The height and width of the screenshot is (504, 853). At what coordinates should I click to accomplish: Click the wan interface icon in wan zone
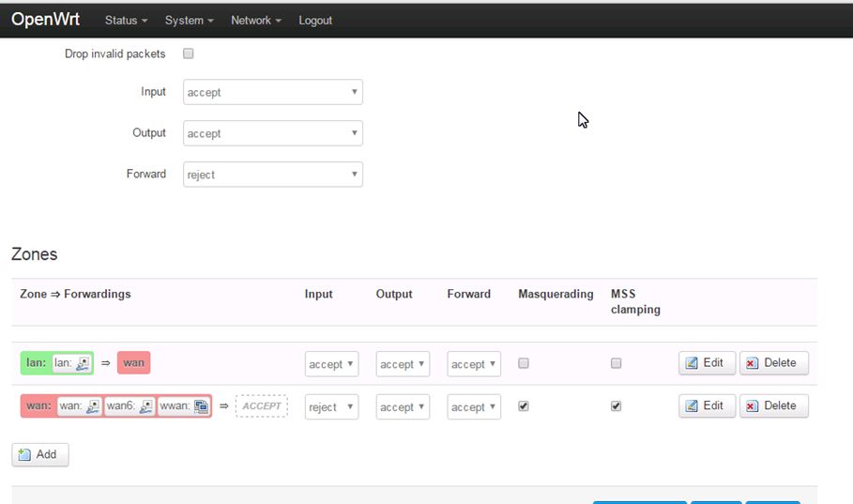[x=93, y=406]
